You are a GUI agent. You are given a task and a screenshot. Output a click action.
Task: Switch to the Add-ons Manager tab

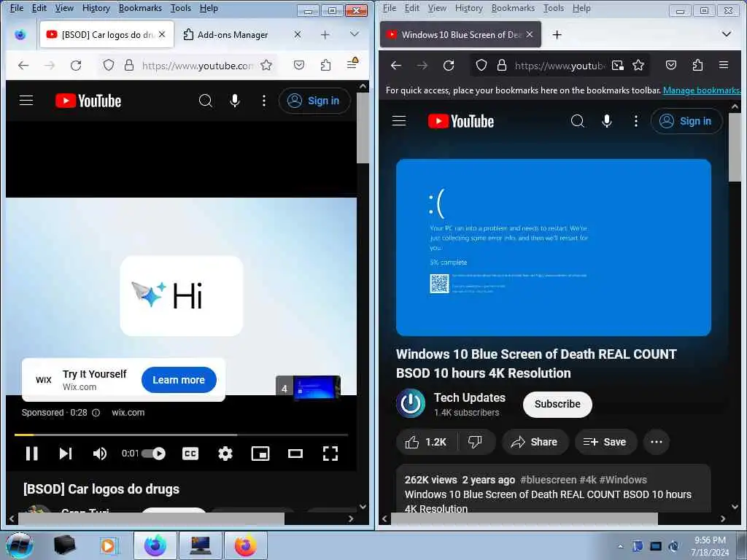pos(233,35)
